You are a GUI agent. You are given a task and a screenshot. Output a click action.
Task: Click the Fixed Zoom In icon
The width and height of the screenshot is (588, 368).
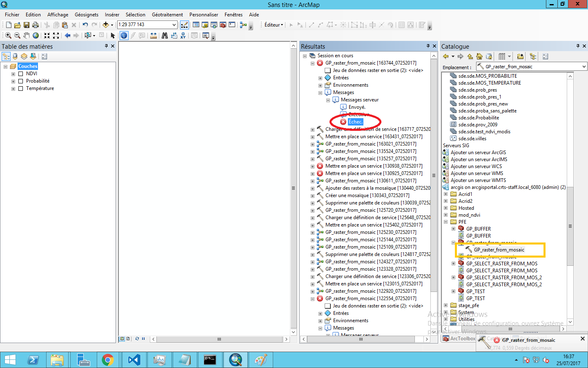[x=47, y=36]
